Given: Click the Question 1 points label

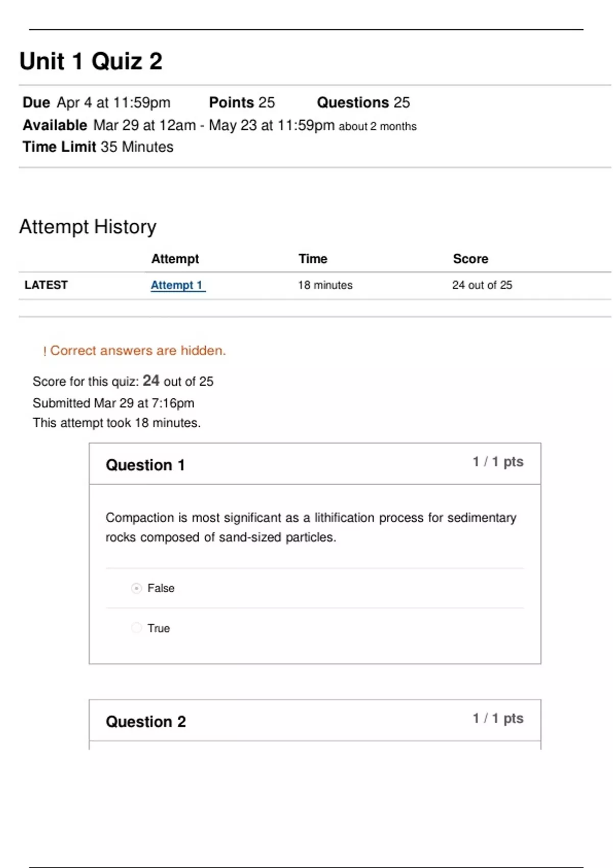Looking at the screenshot, I should [498, 462].
